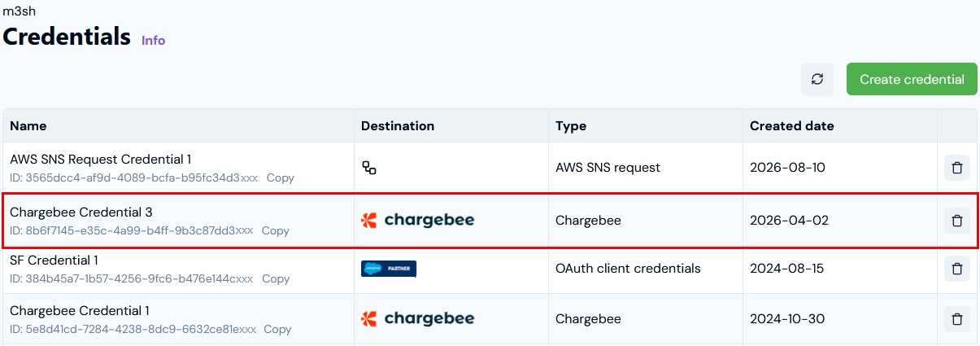This screenshot has width=980, height=346.
Task: Click the Create credential button
Action: 912,79
